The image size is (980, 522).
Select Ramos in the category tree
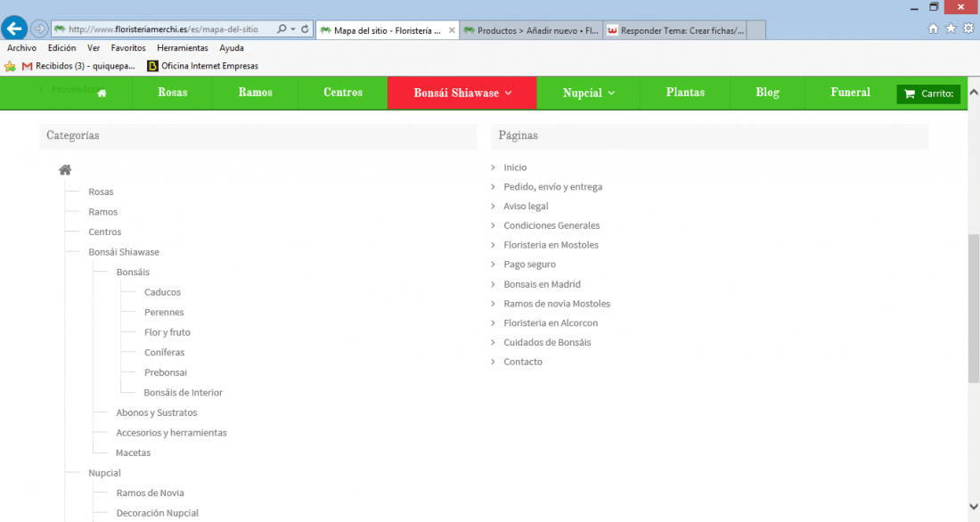coord(103,212)
